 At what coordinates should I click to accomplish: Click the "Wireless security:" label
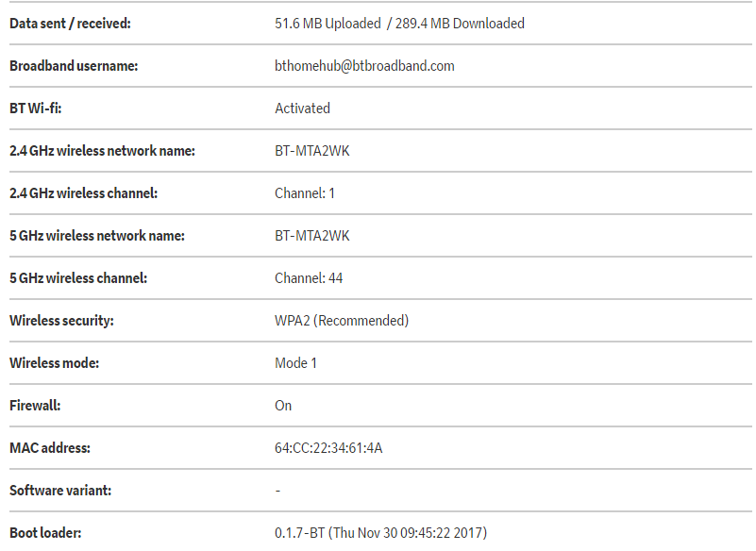pyautogui.click(x=61, y=321)
